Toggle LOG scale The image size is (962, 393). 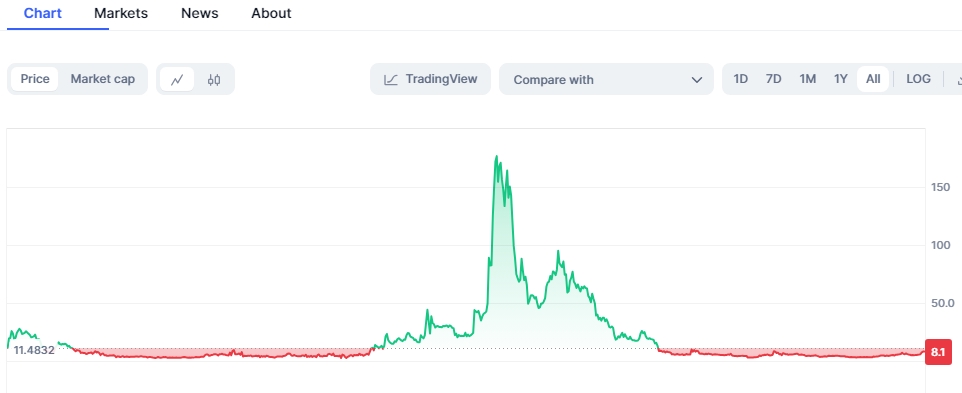click(918, 79)
